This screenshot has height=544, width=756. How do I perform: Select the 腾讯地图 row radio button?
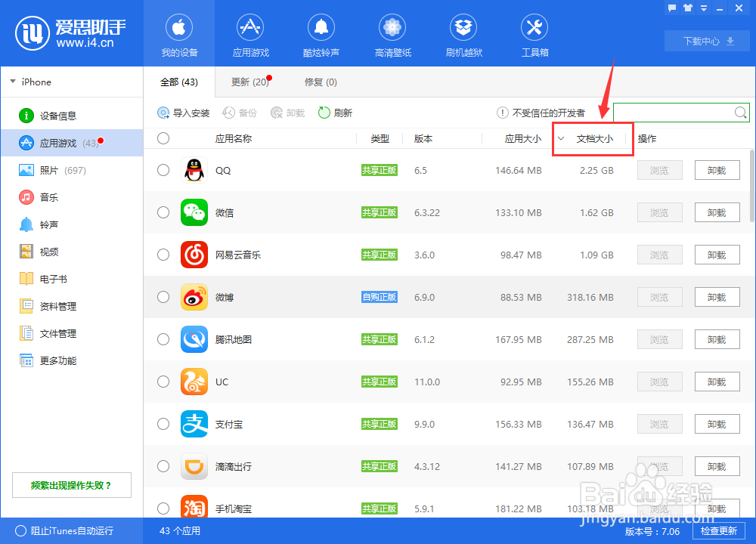coord(163,339)
